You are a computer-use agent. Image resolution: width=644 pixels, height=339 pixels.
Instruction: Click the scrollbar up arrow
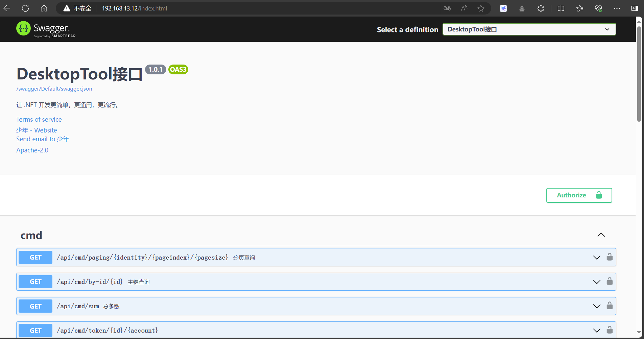click(639, 21)
